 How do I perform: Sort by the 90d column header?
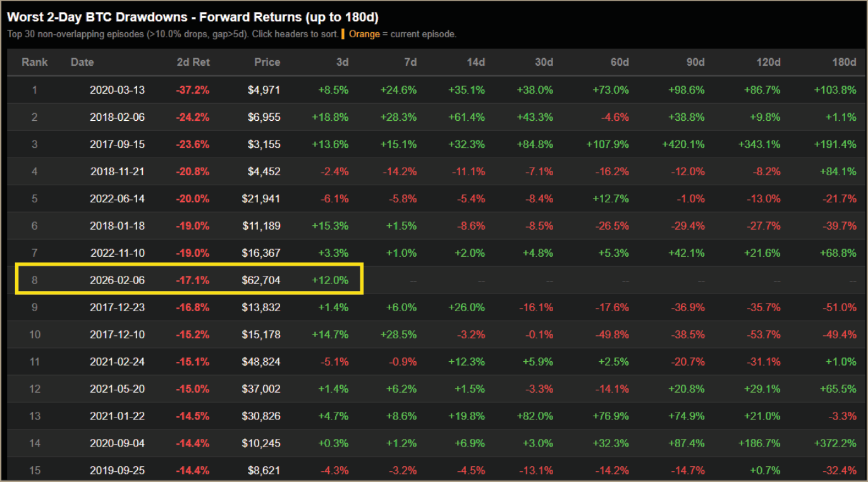pyautogui.click(x=695, y=62)
